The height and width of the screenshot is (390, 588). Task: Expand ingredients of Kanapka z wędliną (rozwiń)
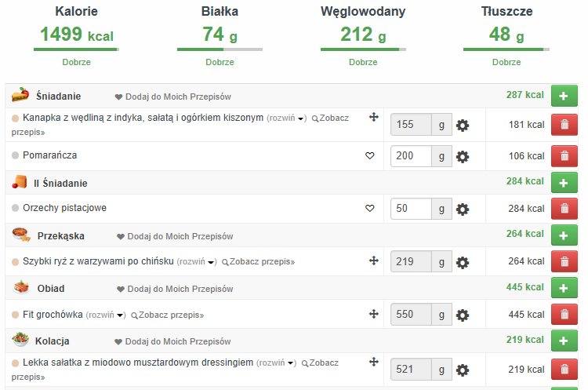pos(286,118)
